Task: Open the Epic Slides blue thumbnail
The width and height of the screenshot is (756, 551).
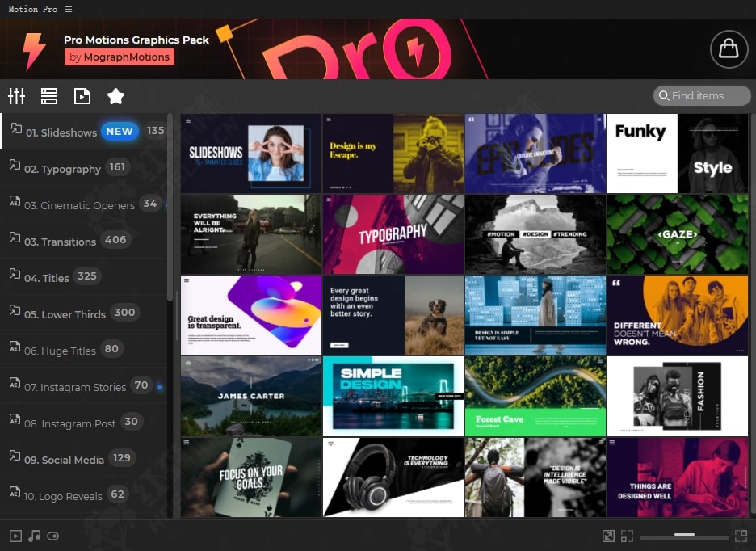Action: coord(535,154)
